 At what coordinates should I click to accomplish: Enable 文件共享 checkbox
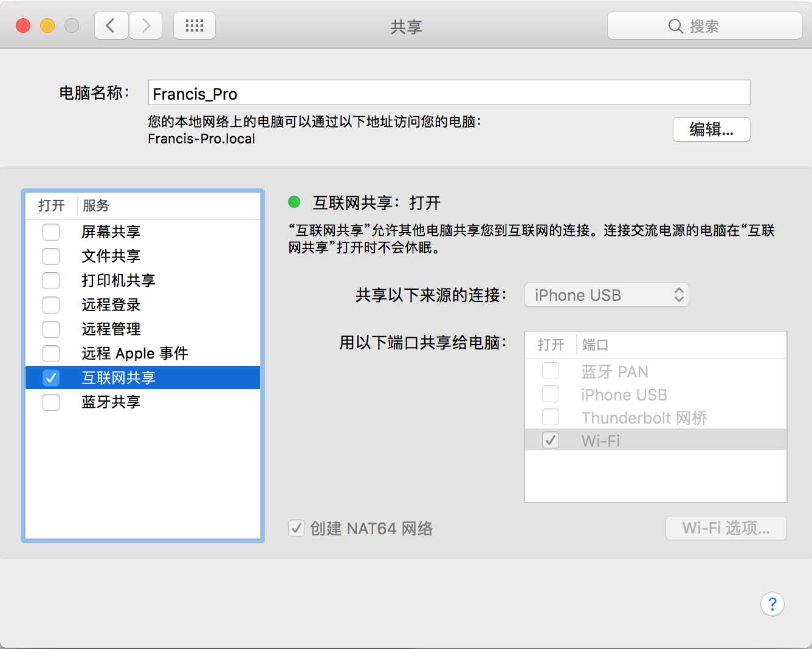[x=51, y=256]
